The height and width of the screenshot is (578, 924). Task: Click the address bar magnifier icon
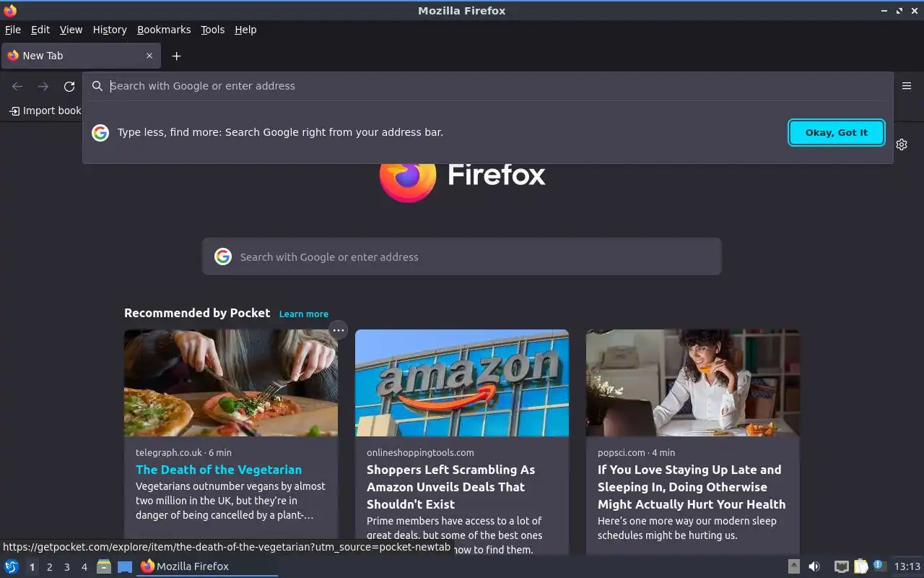(x=97, y=86)
